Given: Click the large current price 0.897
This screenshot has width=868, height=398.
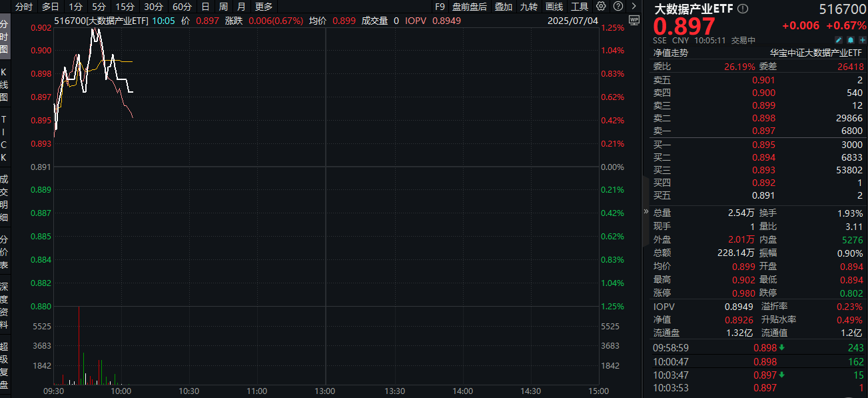Looking at the screenshot, I should click(684, 27).
